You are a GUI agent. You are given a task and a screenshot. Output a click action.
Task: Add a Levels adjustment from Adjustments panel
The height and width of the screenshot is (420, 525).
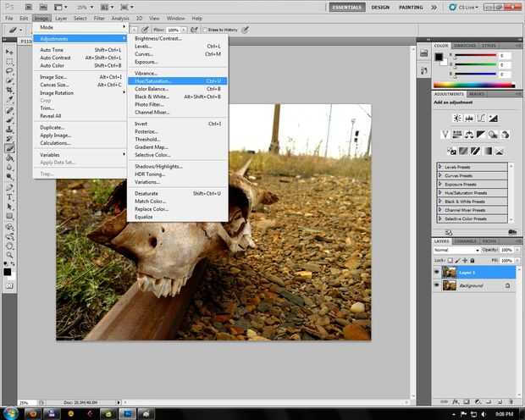click(x=469, y=119)
